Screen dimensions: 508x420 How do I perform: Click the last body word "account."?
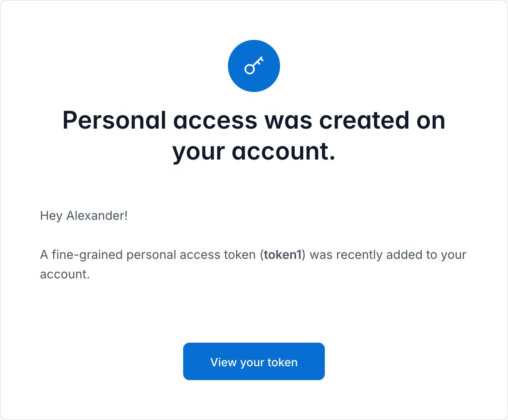pyautogui.click(x=65, y=274)
